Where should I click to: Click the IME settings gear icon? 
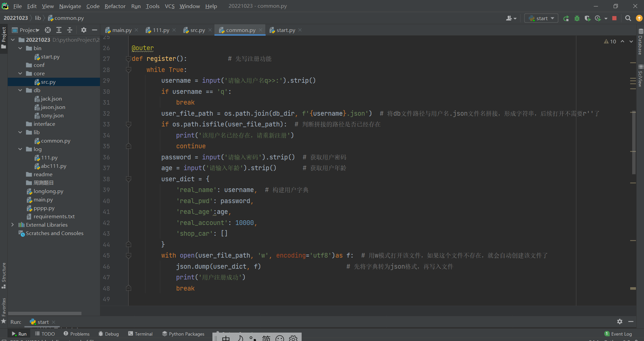point(293,338)
